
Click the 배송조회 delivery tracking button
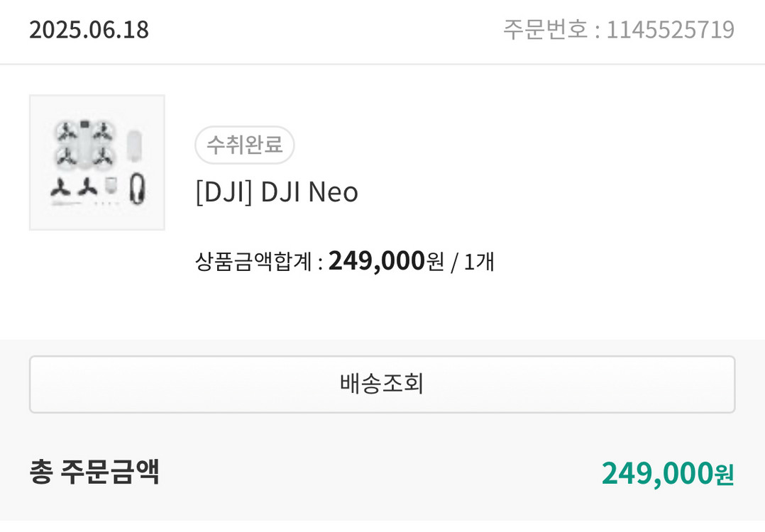382,383
